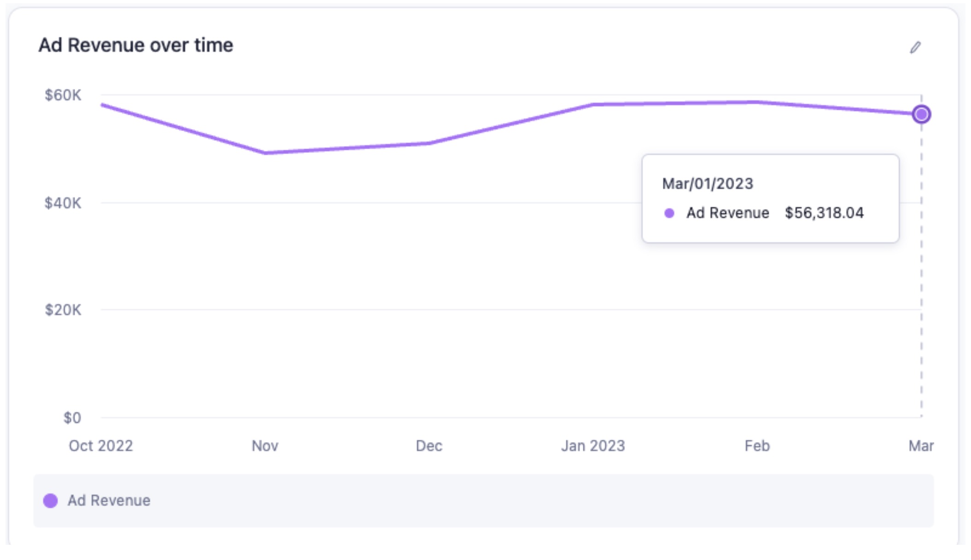Screen dimensions: 971x560
Task: Click the chart title 'Ad Revenue over time'
Action: (136, 45)
